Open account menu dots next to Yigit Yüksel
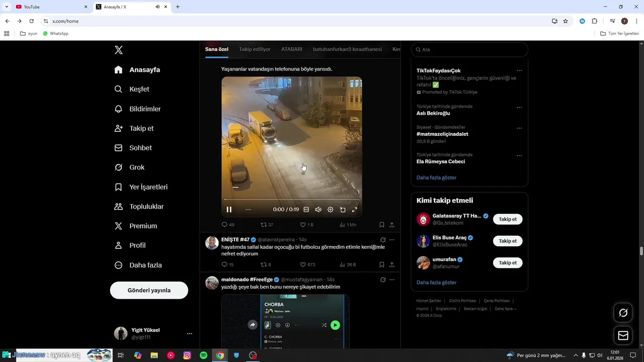Image resolution: width=644 pixels, height=362 pixels. tap(190, 334)
